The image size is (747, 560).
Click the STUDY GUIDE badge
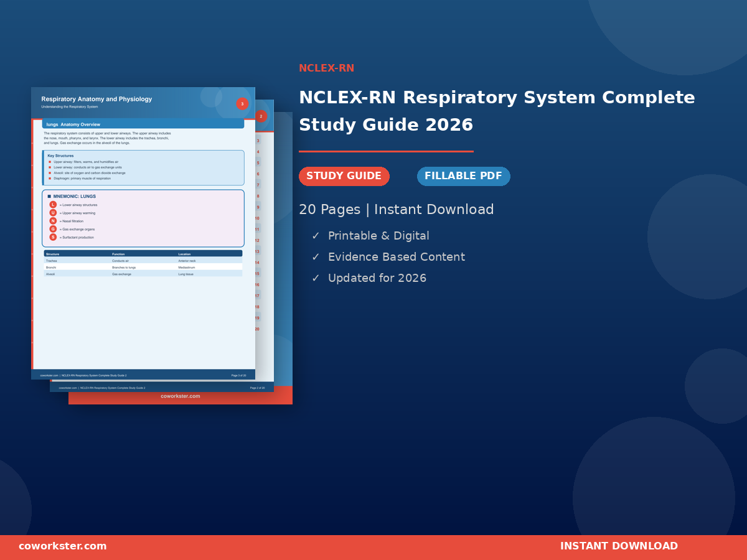[x=344, y=176]
